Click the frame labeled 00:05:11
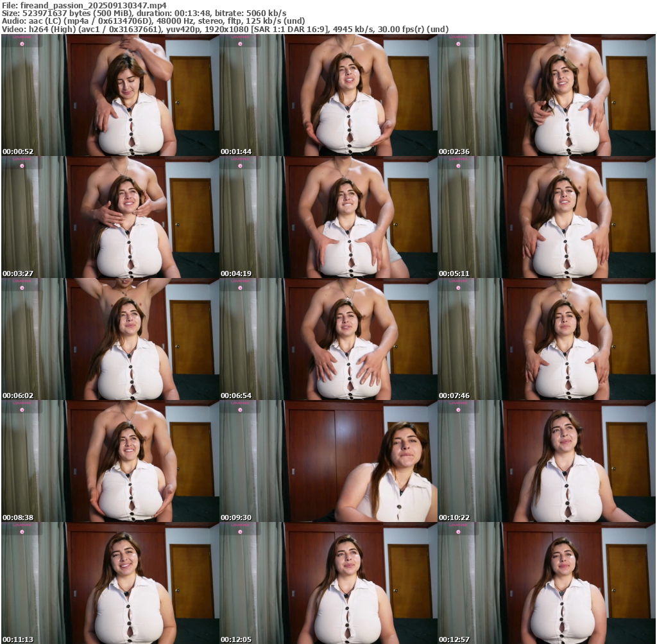Screen dimensions: 657x644 point(547,217)
